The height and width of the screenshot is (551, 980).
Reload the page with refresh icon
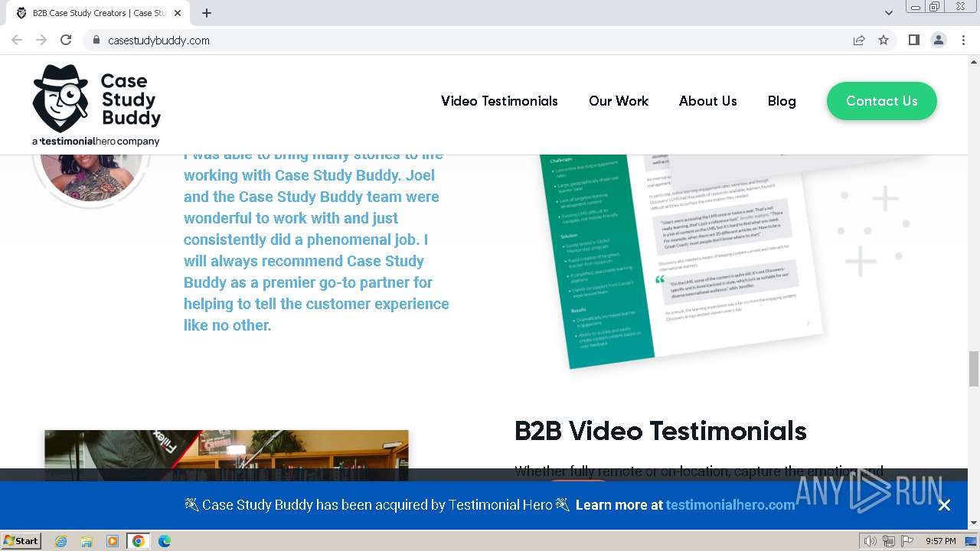click(x=66, y=40)
